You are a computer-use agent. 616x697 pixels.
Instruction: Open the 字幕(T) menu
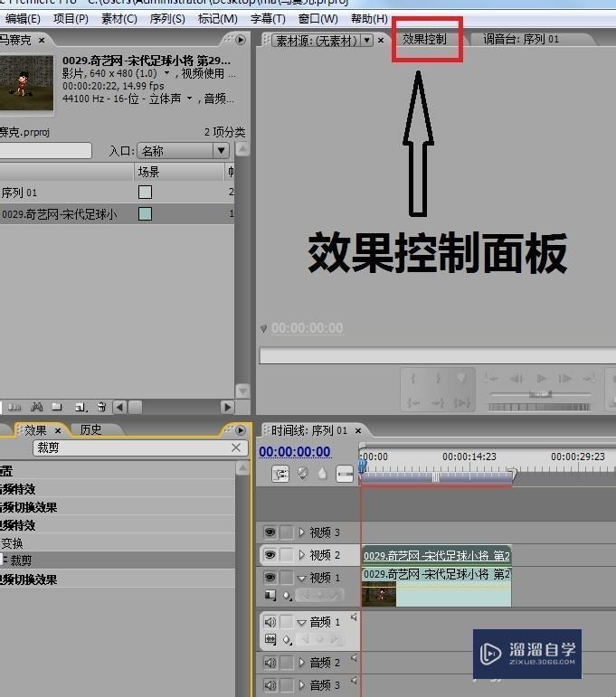[x=268, y=19]
